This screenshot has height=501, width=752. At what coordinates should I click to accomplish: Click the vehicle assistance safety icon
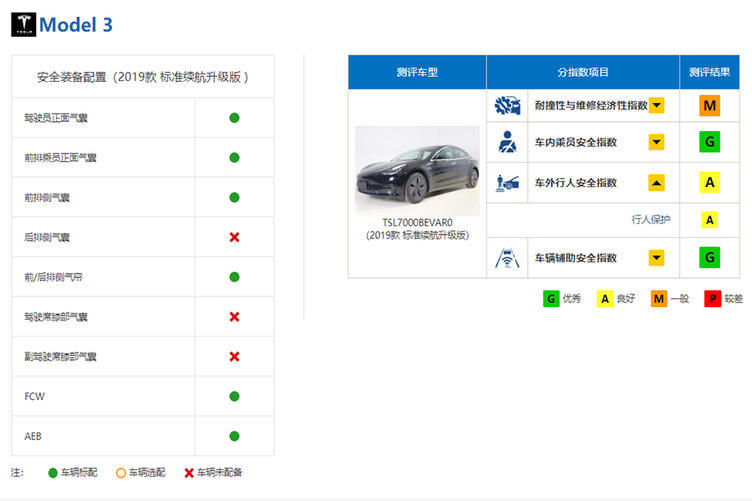(x=508, y=258)
